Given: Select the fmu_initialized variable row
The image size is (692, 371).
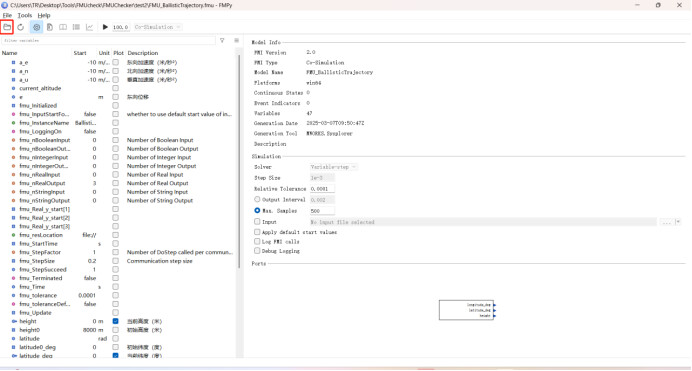Looking at the screenshot, I should click(x=117, y=106).
